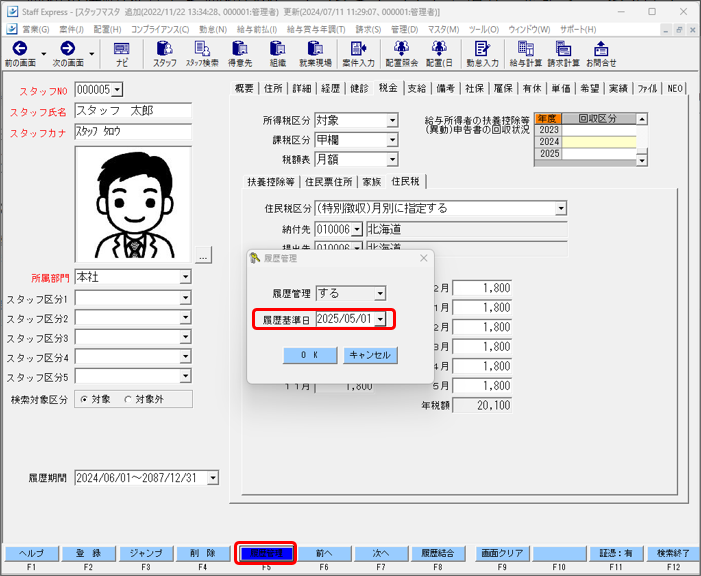Expand 履歴管理 する dropdown in dialog
This screenshot has width=701, height=576.
pos(380,294)
